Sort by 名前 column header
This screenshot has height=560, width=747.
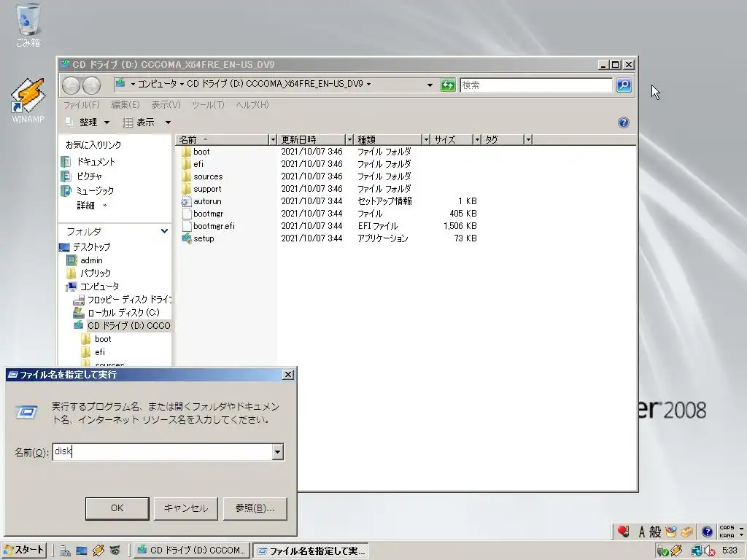222,139
